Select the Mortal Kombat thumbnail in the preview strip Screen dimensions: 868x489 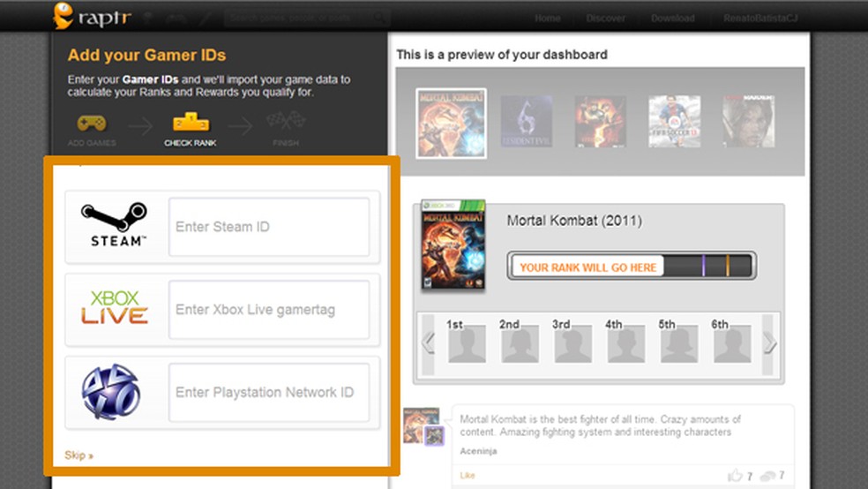(451, 124)
